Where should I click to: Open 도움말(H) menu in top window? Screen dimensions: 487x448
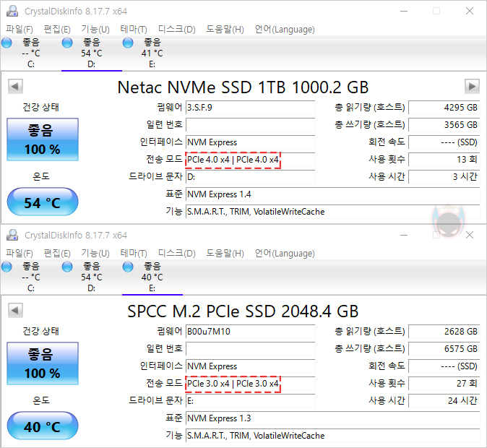225,29
